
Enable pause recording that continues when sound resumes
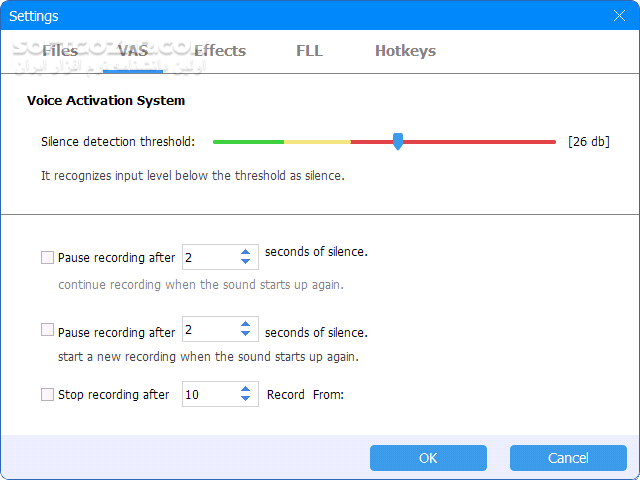click(47, 257)
